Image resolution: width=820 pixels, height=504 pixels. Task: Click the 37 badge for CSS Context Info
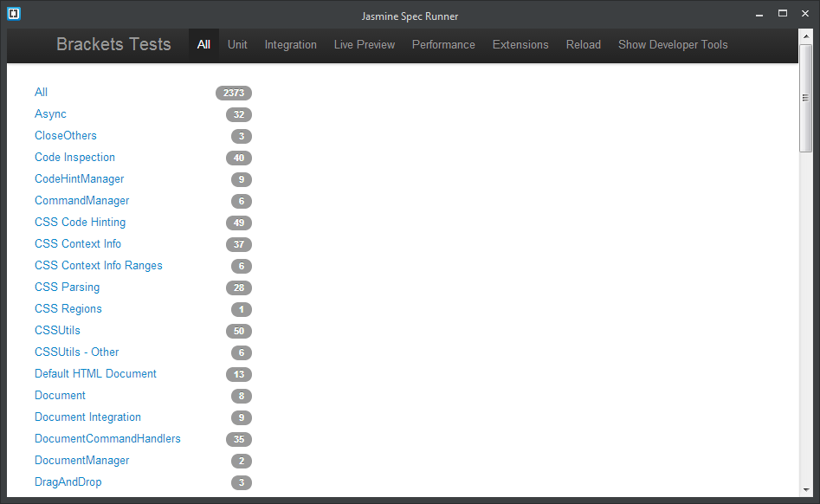[x=239, y=245]
